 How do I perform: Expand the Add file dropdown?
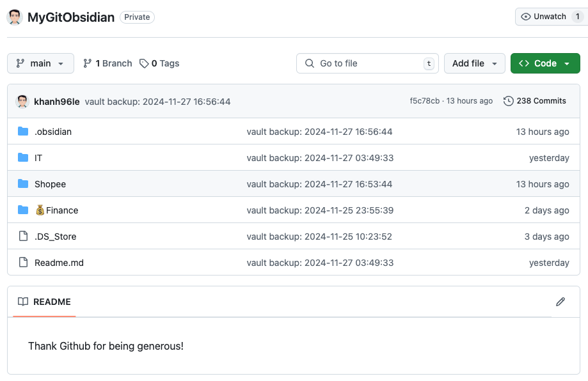coord(474,63)
